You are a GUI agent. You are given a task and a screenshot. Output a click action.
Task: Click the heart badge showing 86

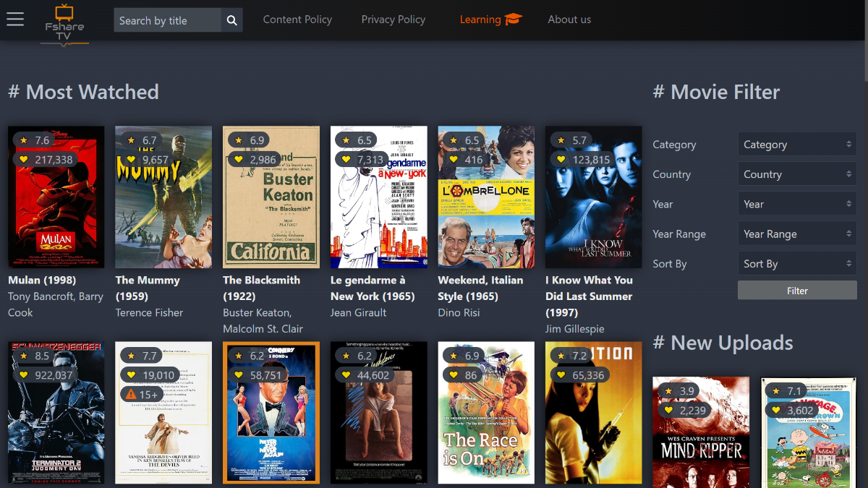click(x=462, y=375)
